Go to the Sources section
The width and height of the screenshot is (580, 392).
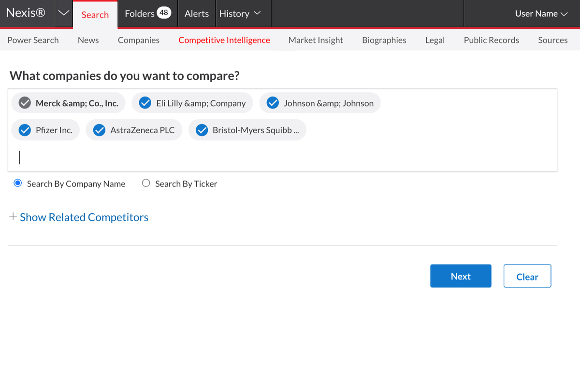point(553,40)
